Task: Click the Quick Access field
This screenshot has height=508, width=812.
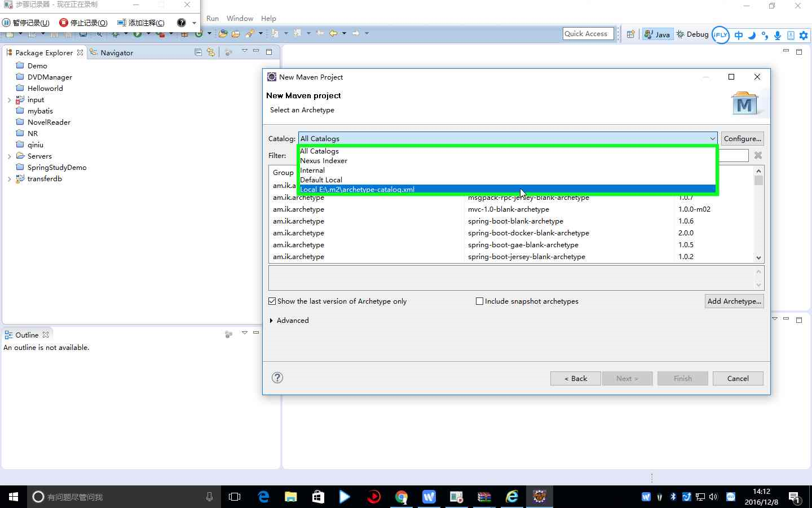Action: [588, 34]
